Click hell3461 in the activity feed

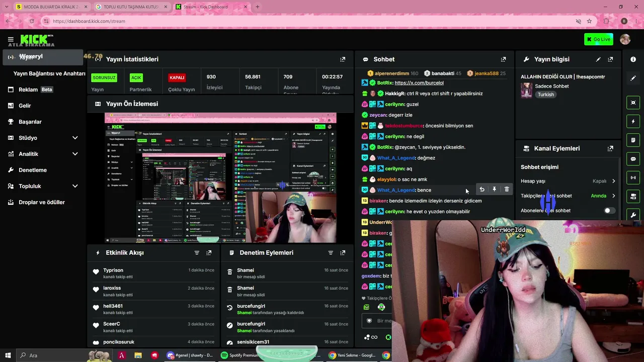[x=113, y=306]
